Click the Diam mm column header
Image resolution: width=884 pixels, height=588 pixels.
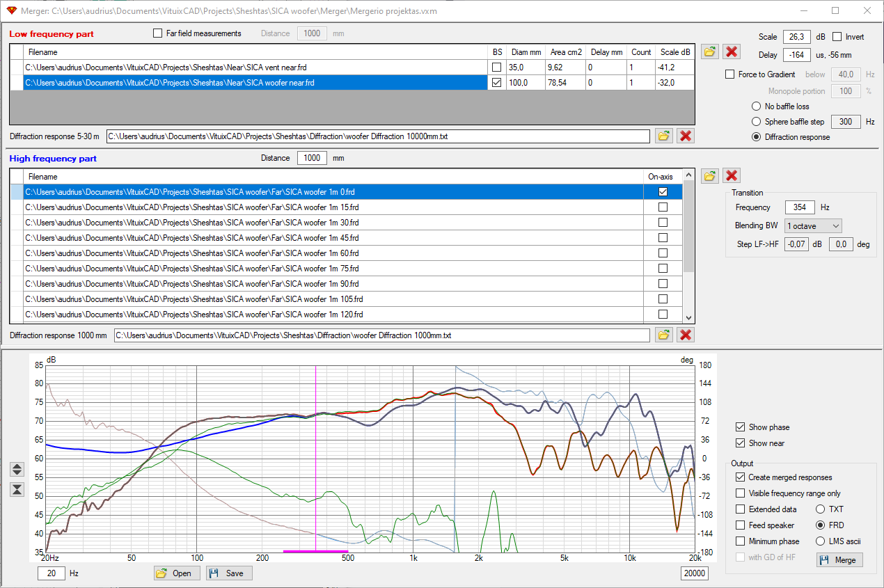(526, 52)
